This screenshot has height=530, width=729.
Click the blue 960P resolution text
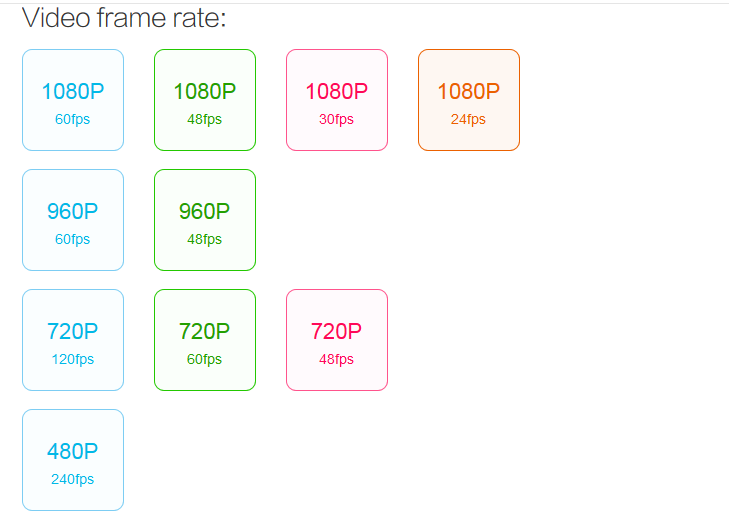click(73, 211)
